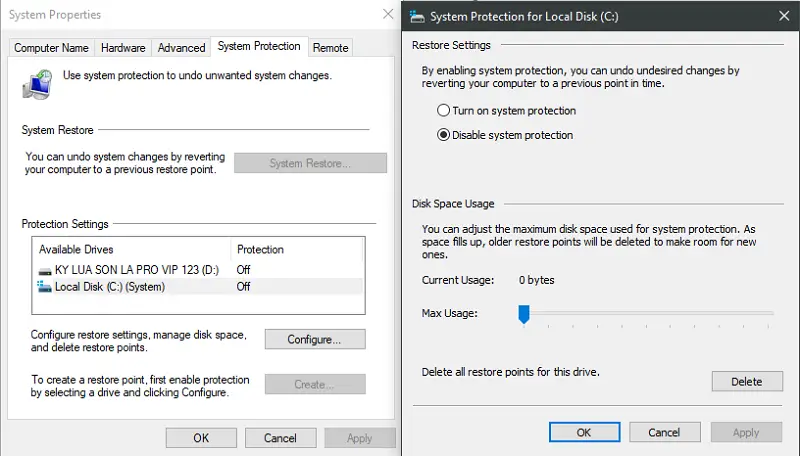Click Configure... to manage restore settings
800x456 pixels.
[x=315, y=339]
